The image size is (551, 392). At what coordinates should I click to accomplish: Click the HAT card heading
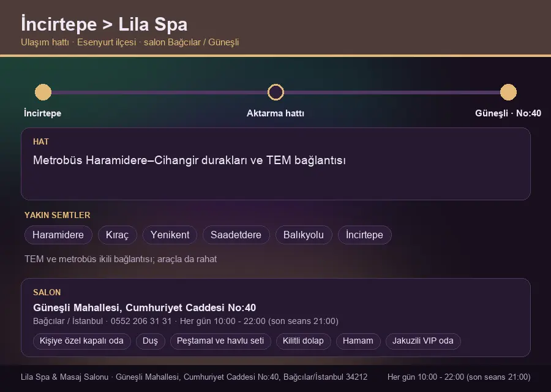click(41, 141)
